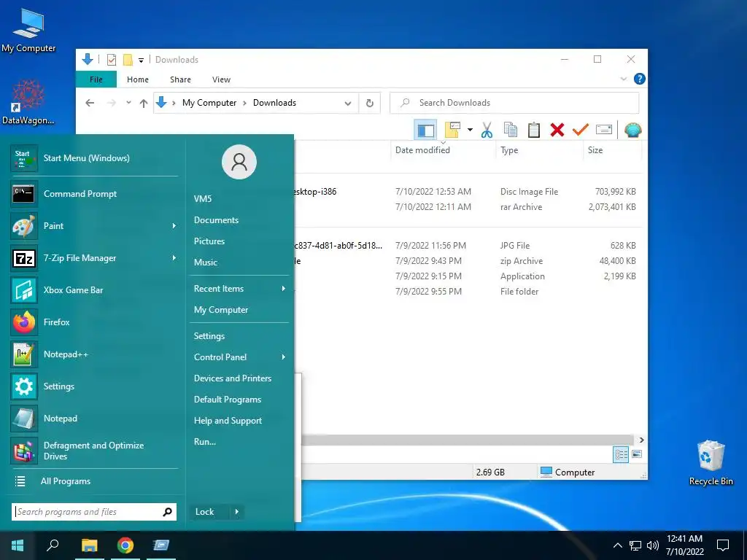Click in the Search Downloads box
The image size is (747, 560).
(514, 103)
